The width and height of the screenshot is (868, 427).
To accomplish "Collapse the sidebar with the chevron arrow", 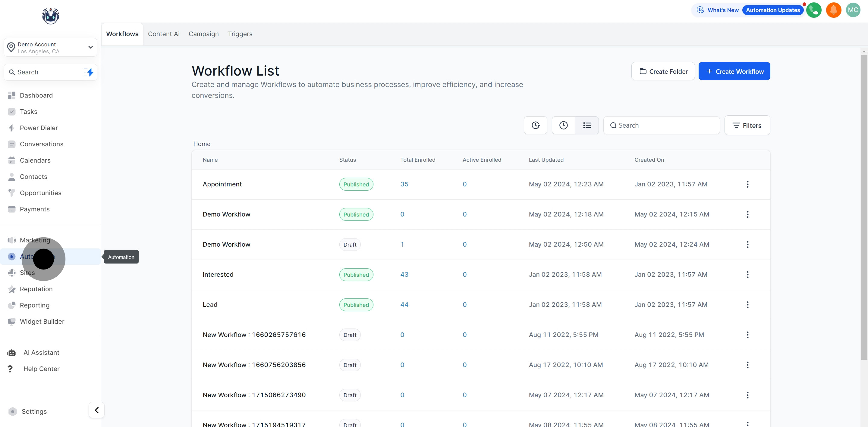I will click(97, 410).
